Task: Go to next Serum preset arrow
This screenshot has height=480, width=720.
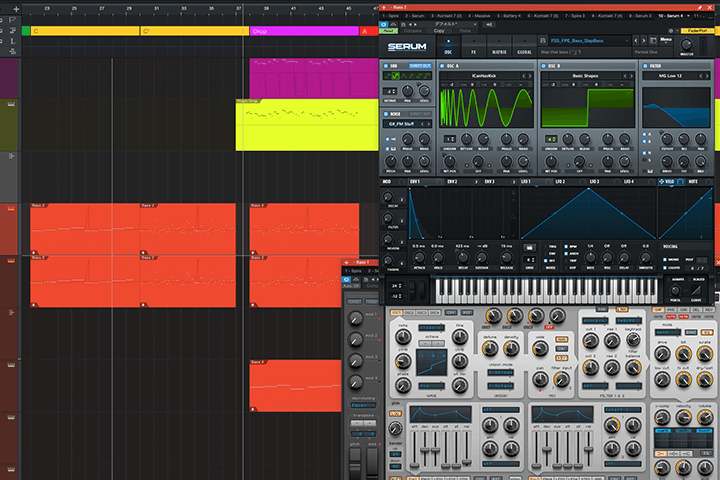Action: click(x=643, y=40)
